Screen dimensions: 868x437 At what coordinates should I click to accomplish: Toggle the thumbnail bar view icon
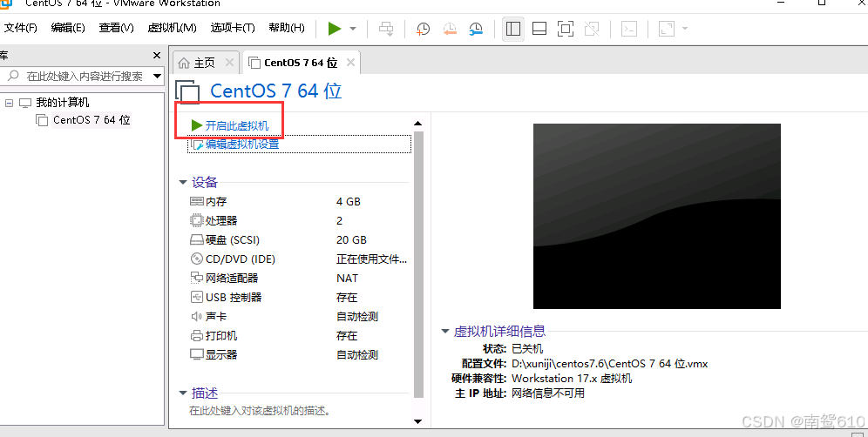(x=539, y=29)
